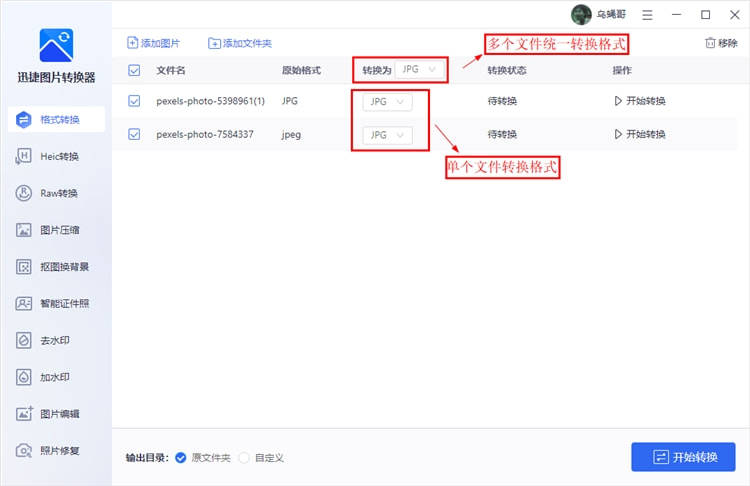Click the 加水印 sidebar icon

click(23, 377)
